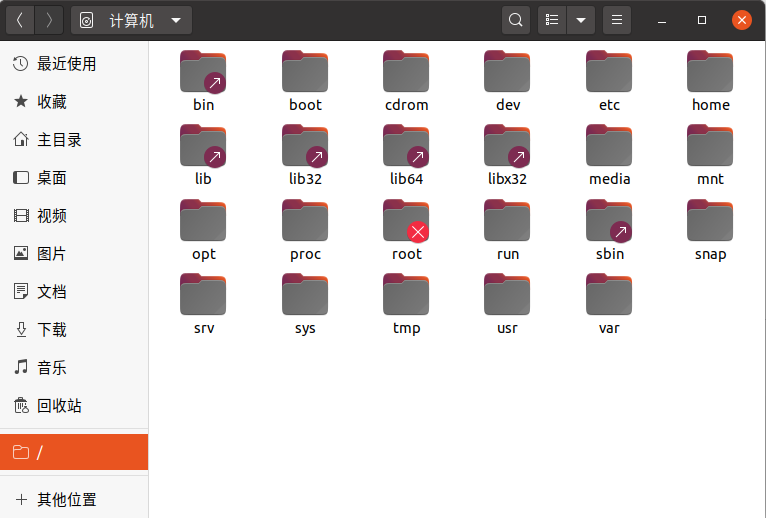The width and height of the screenshot is (766, 518).
Task: Open 下载 downloads in sidebar
Action: point(52,330)
